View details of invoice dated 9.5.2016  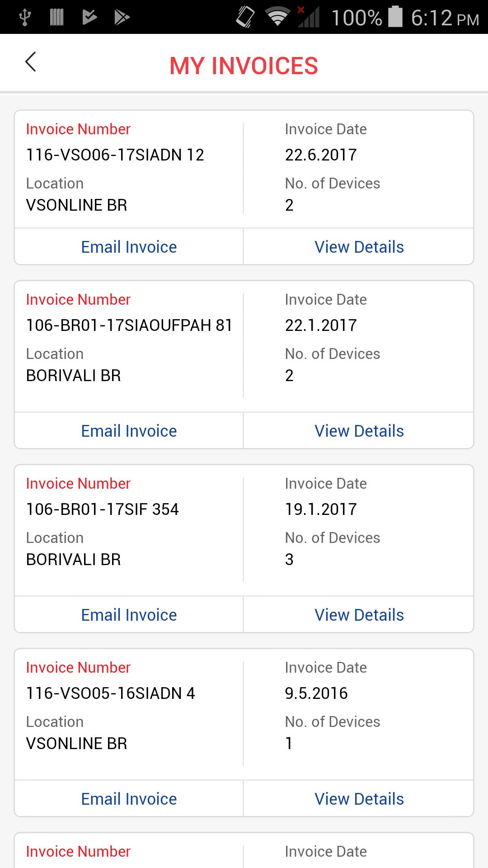(x=359, y=799)
